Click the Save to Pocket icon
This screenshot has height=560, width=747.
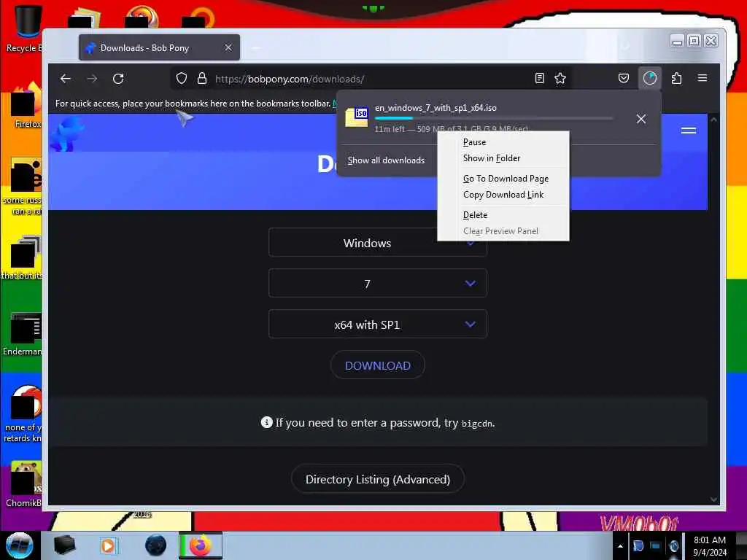623,79
